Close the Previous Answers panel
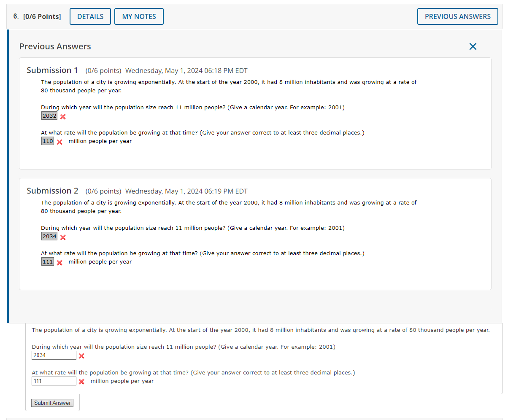 473,46
